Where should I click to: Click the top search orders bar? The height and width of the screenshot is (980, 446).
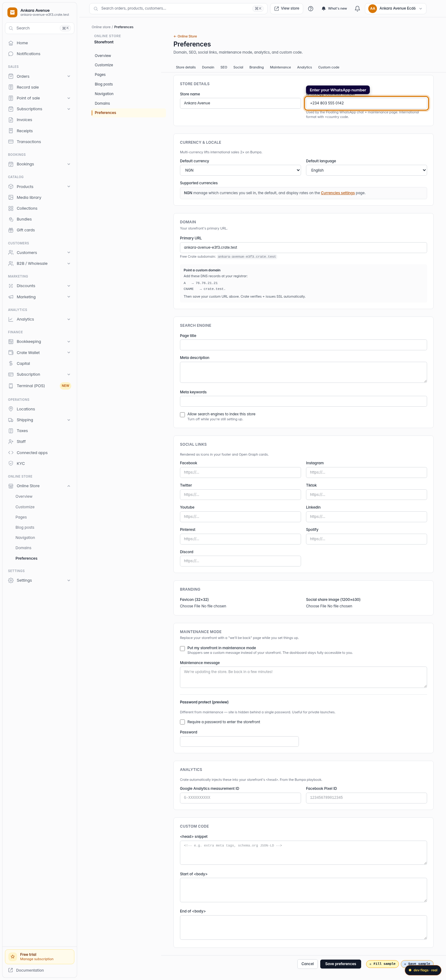178,8
